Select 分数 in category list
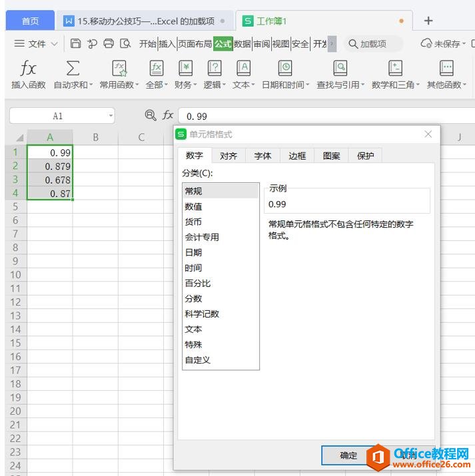 221,298
